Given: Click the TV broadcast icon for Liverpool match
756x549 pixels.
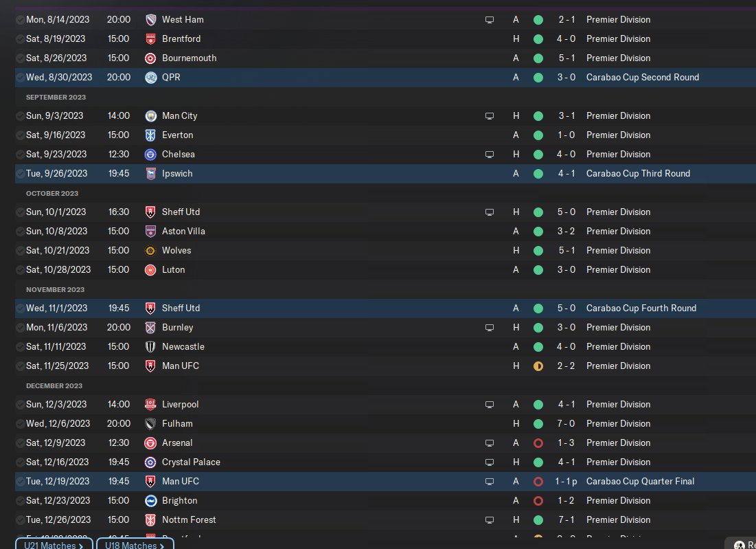Looking at the screenshot, I should click(490, 405).
